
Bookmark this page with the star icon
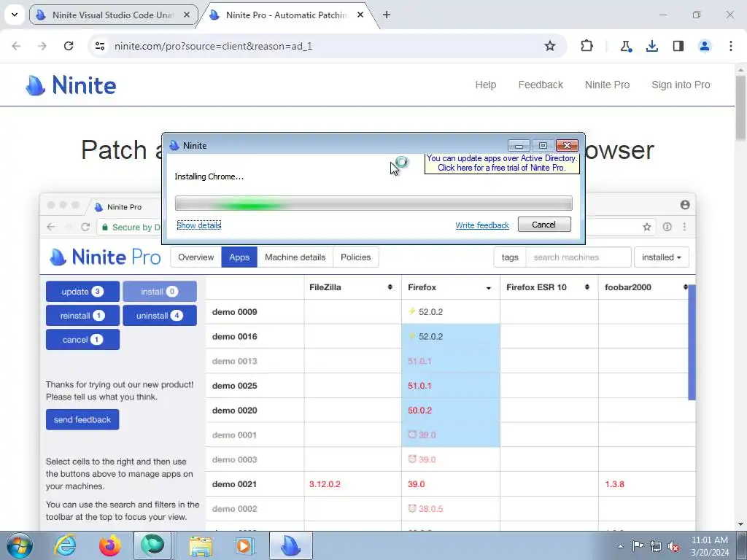tap(550, 46)
